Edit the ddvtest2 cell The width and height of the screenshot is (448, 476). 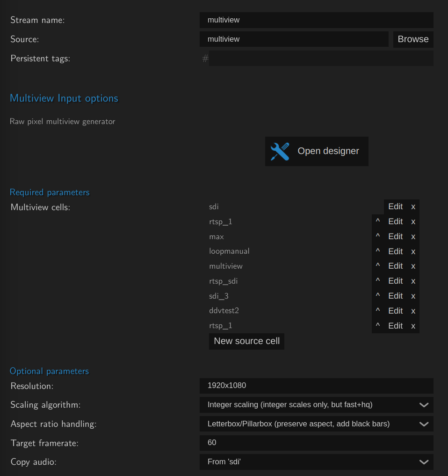point(395,311)
